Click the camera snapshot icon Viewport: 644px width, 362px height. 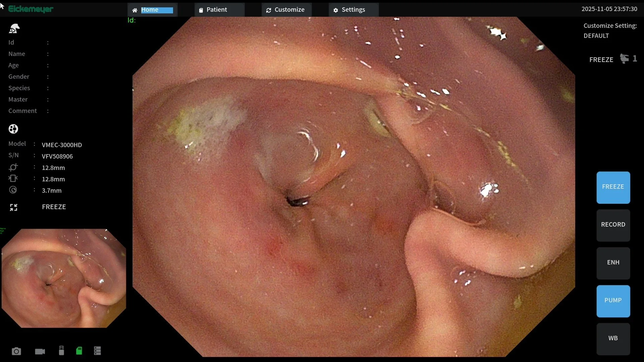[16, 351]
